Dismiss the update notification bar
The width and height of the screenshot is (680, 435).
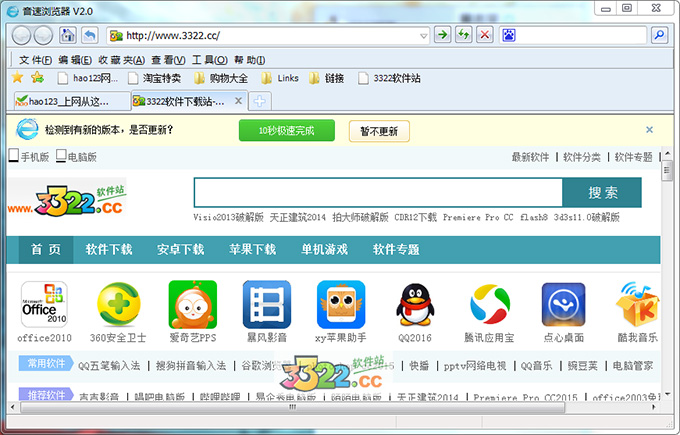649,130
